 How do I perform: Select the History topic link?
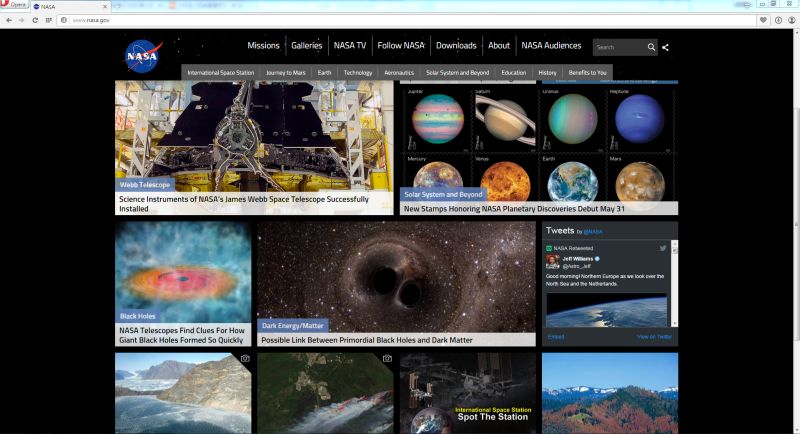pos(547,72)
